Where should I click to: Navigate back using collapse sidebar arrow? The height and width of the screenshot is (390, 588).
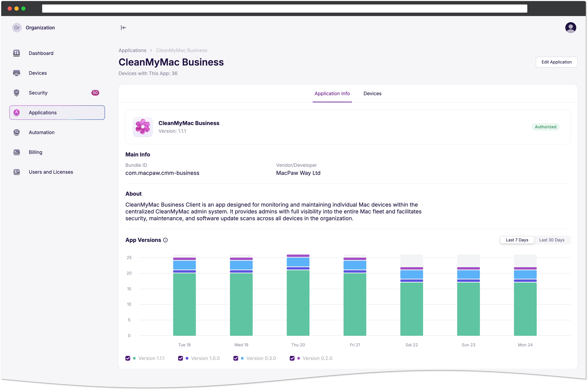pos(124,27)
